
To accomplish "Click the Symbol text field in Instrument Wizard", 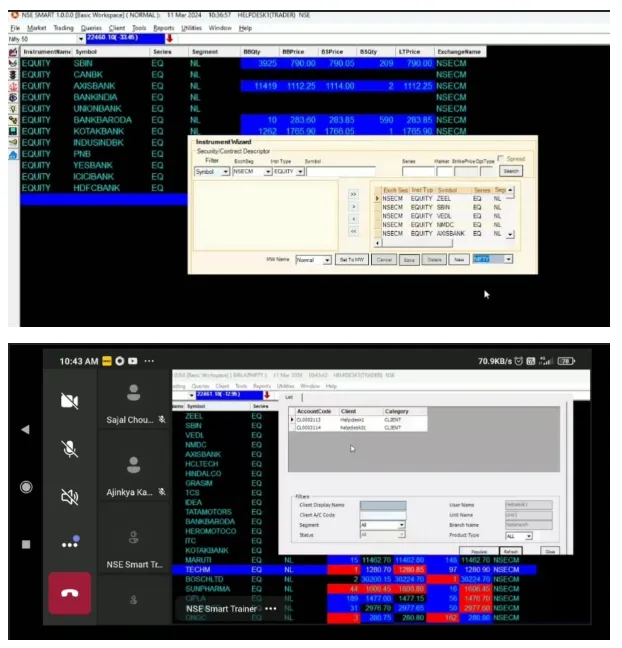I will coord(341,172).
